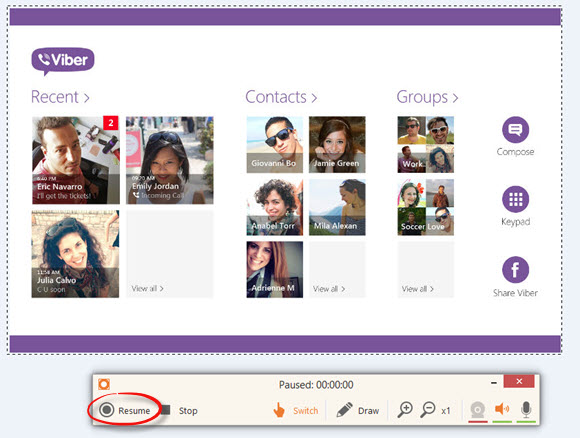Select contact Jamie Green
The height and width of the screenshot is (438, 580).
click(x=337, y=145)
